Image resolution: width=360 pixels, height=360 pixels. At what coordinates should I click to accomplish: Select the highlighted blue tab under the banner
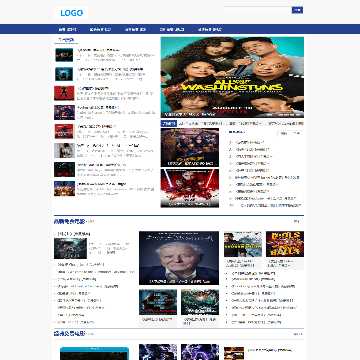[x=169, y=124]
